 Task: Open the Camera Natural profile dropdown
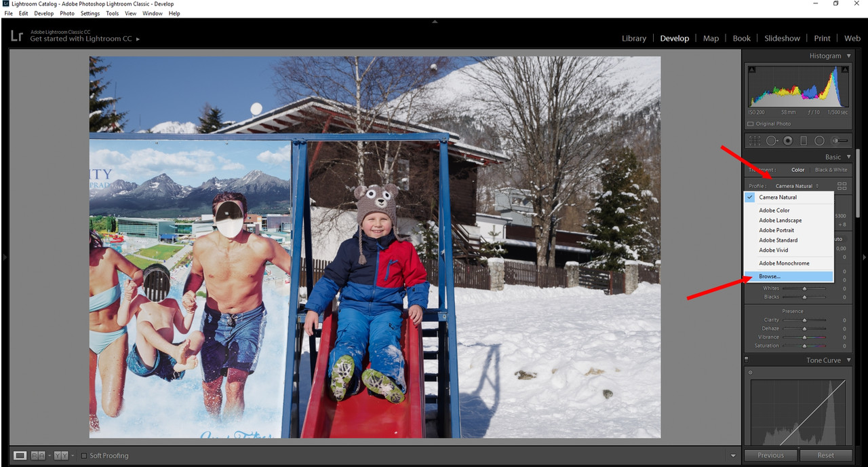[x=797, y=186]
